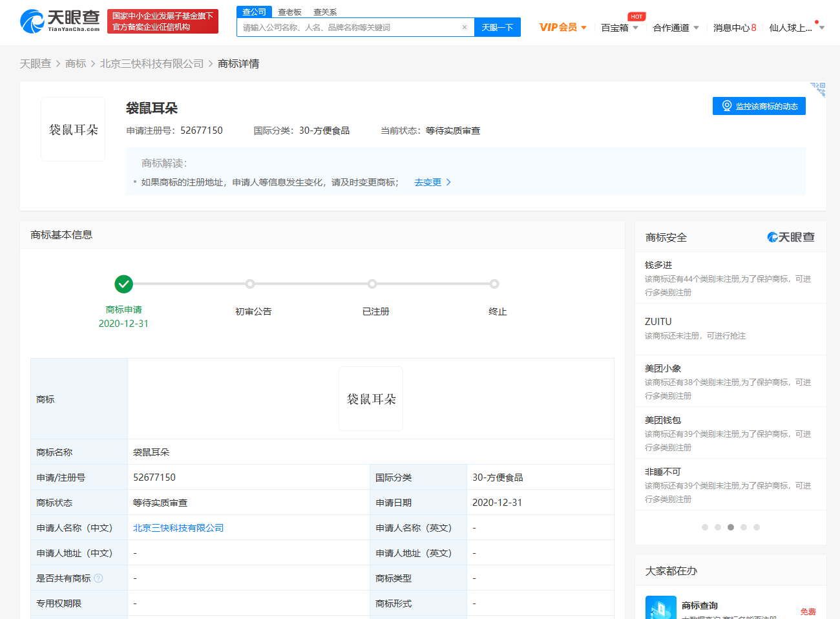Click the HOT badge above 百宝箱

[636, 17]
